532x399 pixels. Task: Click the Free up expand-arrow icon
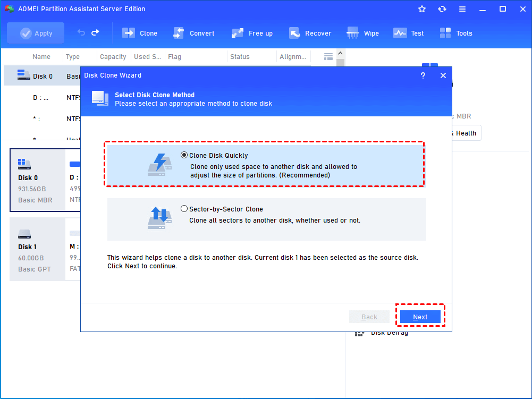click(x=238, y=33)
